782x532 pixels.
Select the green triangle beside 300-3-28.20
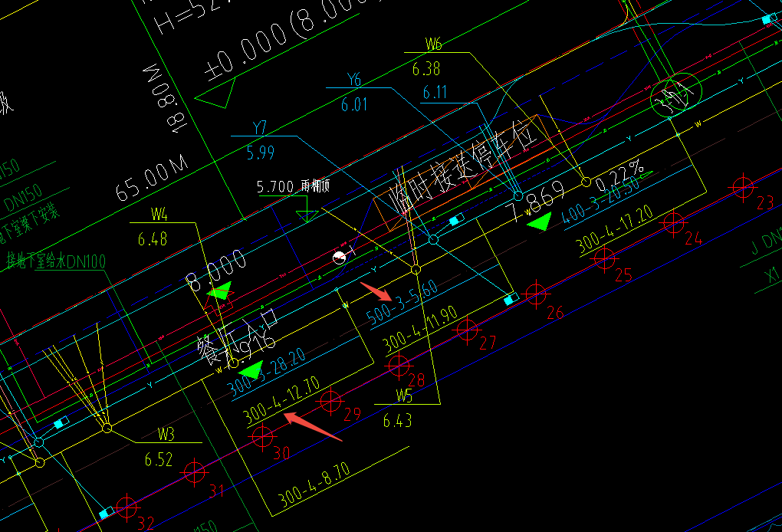252,369
